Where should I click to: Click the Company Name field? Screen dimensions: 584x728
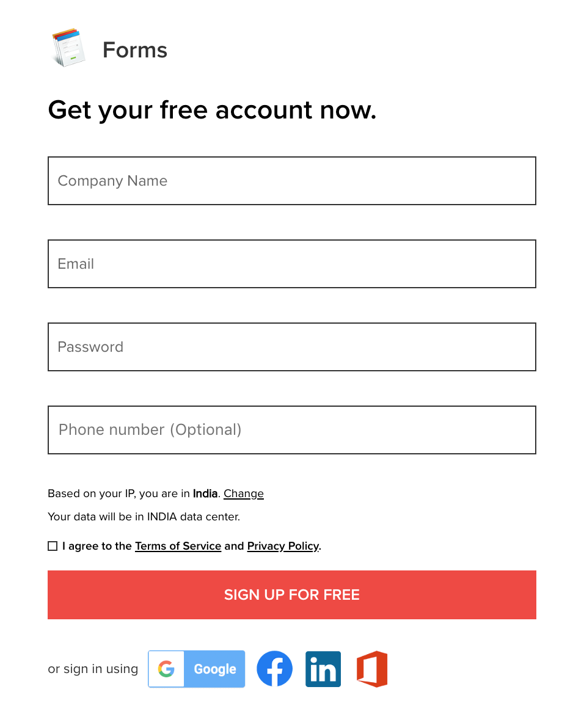[x=292, y=181]
